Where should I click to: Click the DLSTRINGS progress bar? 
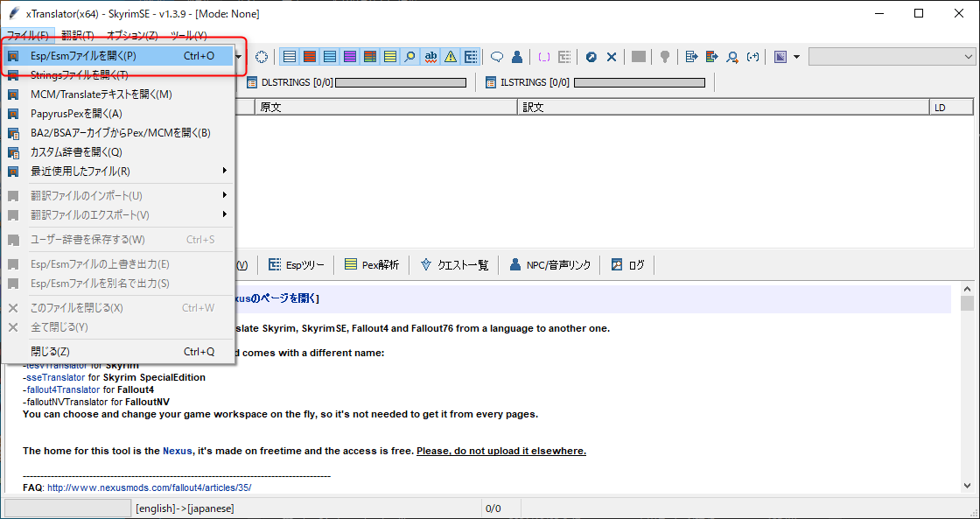pos(401,82)
